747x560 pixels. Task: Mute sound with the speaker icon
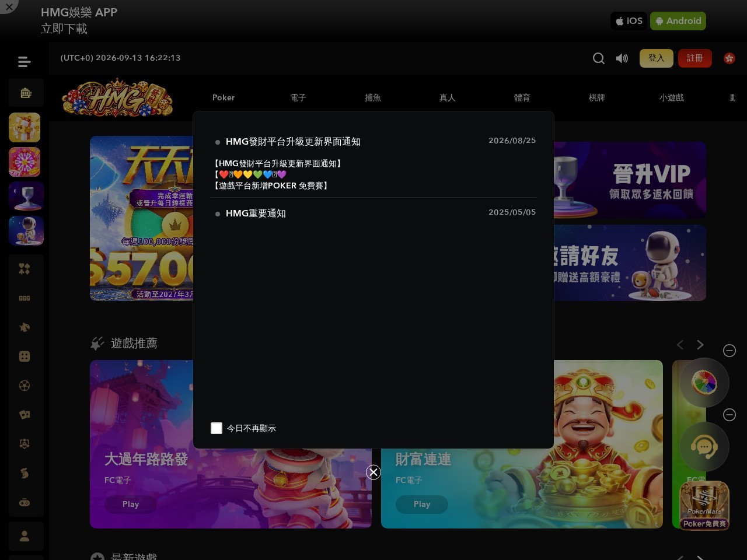[622, 58]
